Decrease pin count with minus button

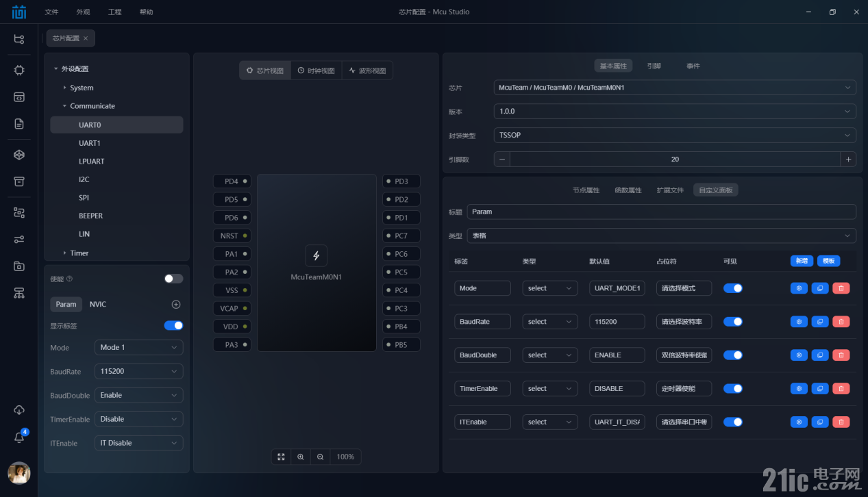(x=502, y=159)
